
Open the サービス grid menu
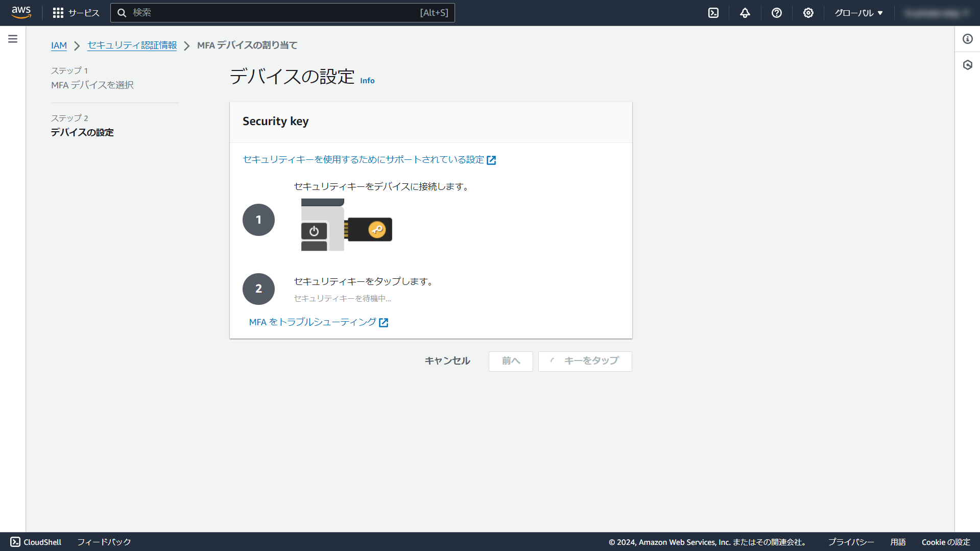pos(76,13)
